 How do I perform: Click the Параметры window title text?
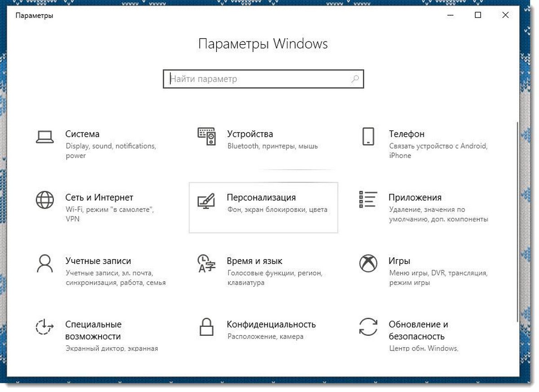[x=34, y=16]
